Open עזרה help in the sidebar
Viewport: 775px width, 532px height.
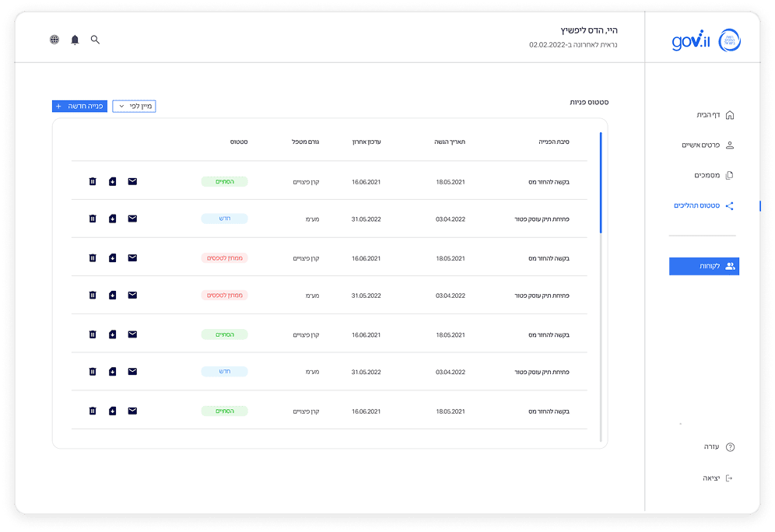[x=719, y=447]
